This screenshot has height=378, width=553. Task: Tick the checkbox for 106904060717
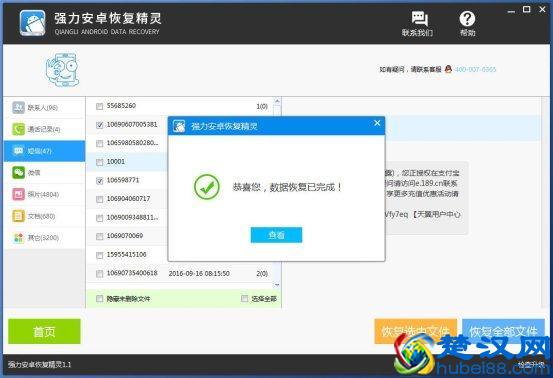(99, 200)
